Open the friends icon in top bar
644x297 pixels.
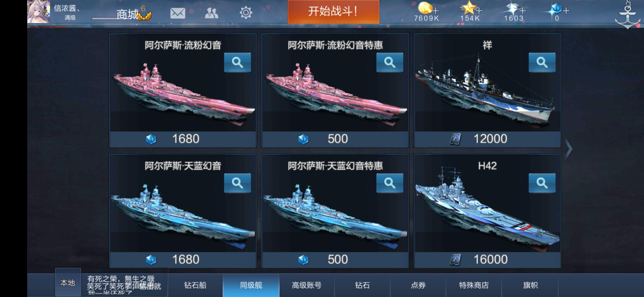tap(211, 13)
